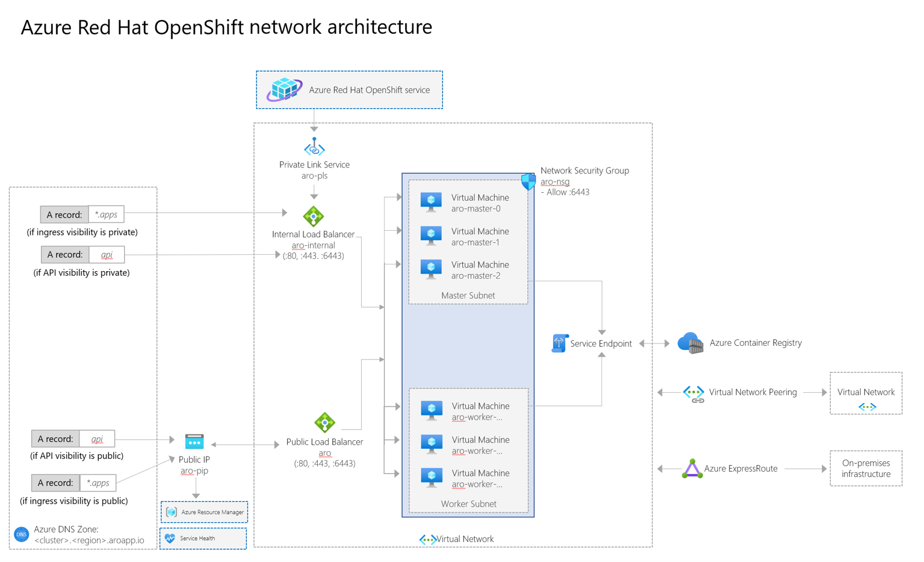Select the Public Load Balancer aro icon
The width and height of the screenshot is (924, 562).
324,422
